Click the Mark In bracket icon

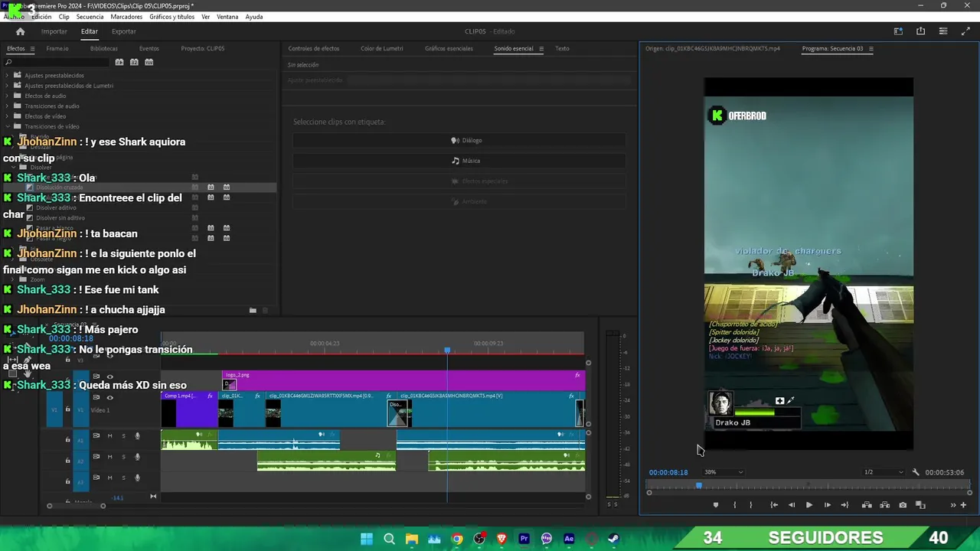[x=734, y=505]
